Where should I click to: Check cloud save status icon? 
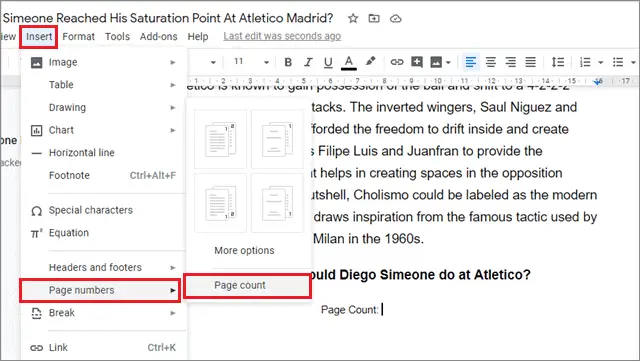(396, 18)
